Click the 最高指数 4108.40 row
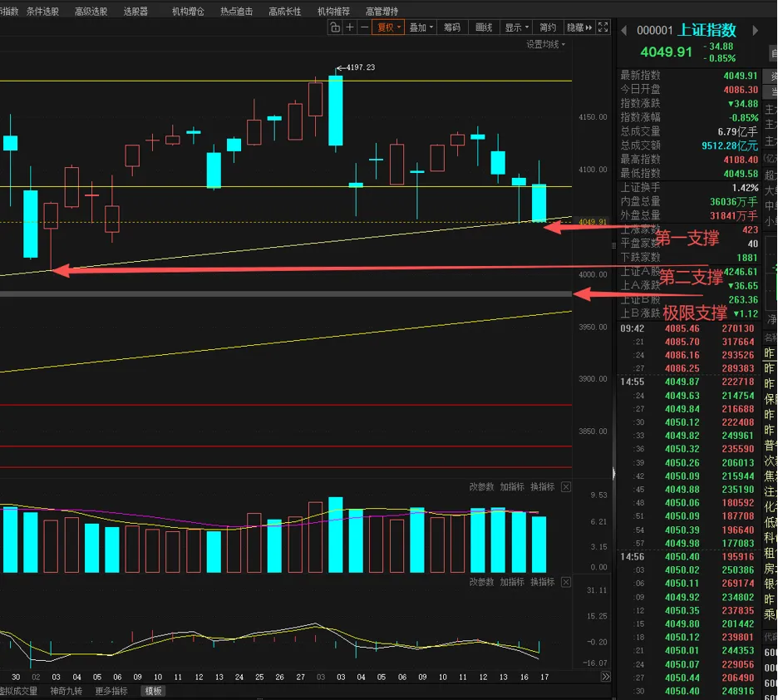Image resolution: width=778 pixels, height=700 pixels. pyautogui.click(x=689, y=160)
